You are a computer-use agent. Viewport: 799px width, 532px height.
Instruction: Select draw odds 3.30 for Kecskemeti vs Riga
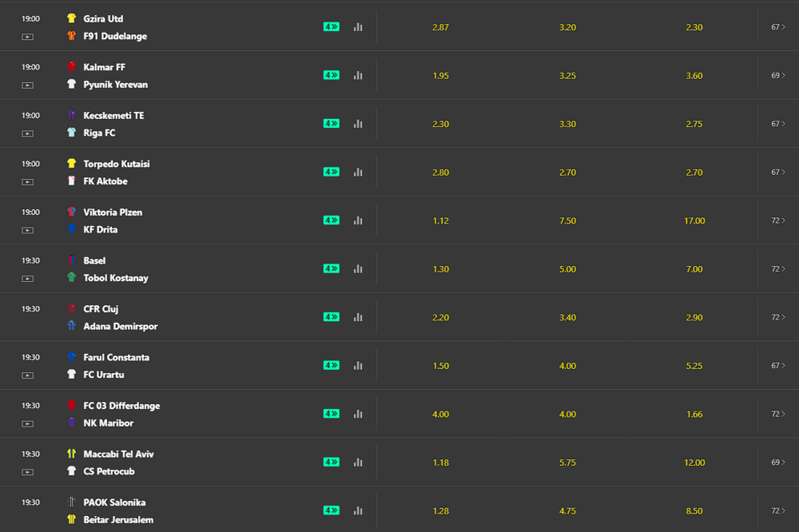pos(567,124)
